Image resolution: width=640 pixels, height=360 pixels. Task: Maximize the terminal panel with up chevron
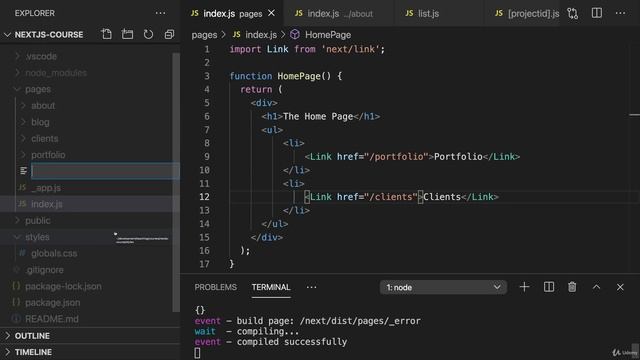click(596, 287)
